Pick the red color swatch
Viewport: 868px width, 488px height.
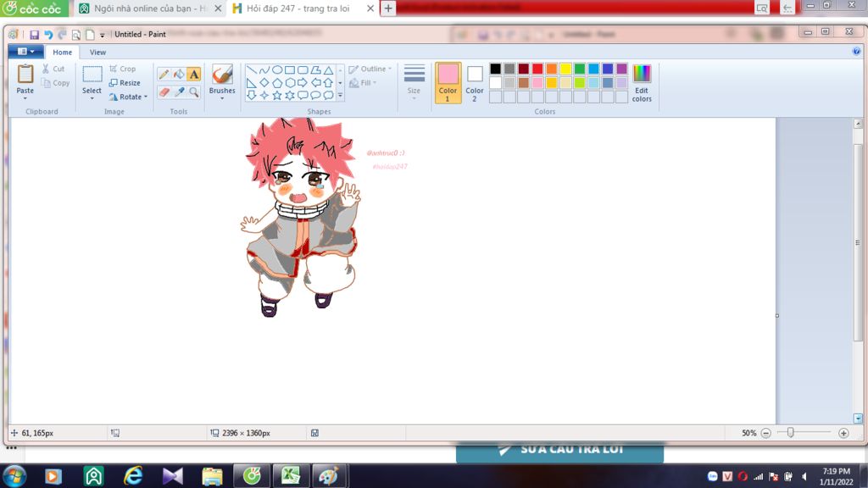(x=537, y=69)
